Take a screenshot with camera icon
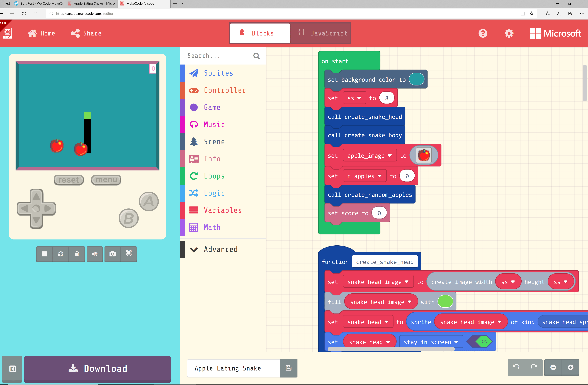Screen dimensions: 588x385 [113, 254]
